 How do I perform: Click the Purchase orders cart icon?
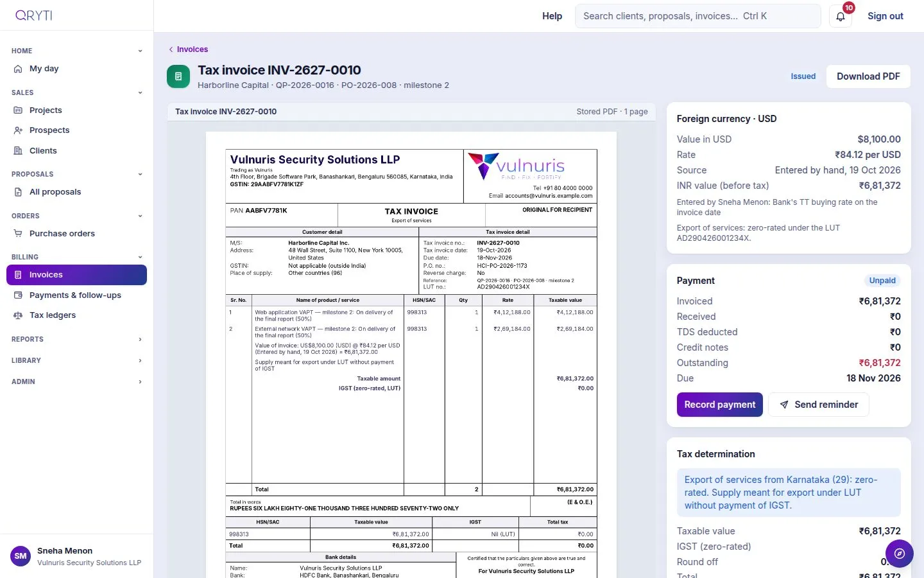[x=18, y=234]
